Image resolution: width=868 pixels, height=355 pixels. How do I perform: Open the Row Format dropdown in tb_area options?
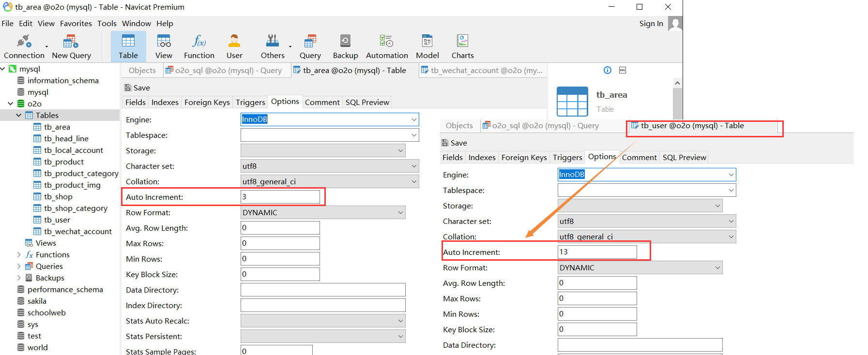click(x=400, y=212)
